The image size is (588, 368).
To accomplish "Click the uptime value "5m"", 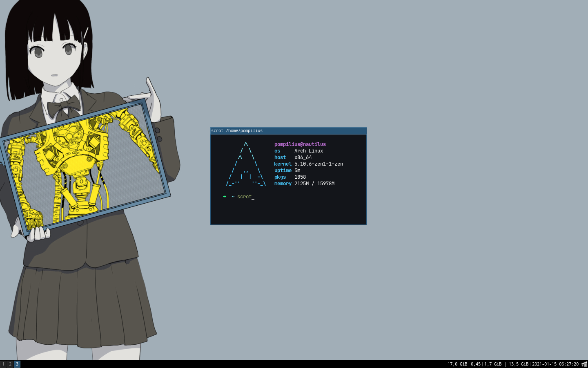I will [x=297, y=171].
